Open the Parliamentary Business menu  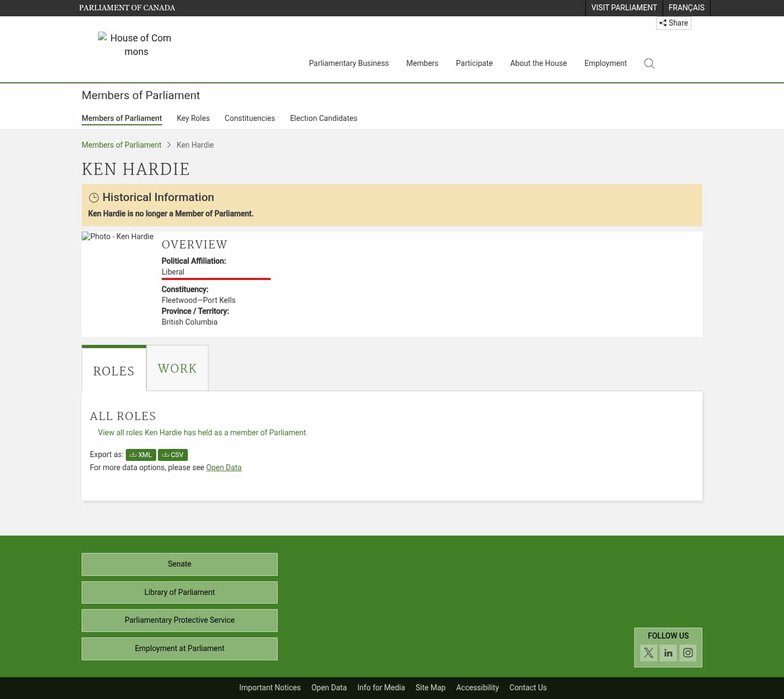click(348, 63)
